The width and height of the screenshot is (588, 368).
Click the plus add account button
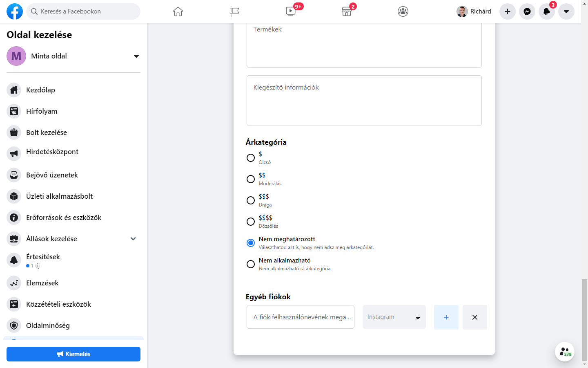(x=446, y=317)
